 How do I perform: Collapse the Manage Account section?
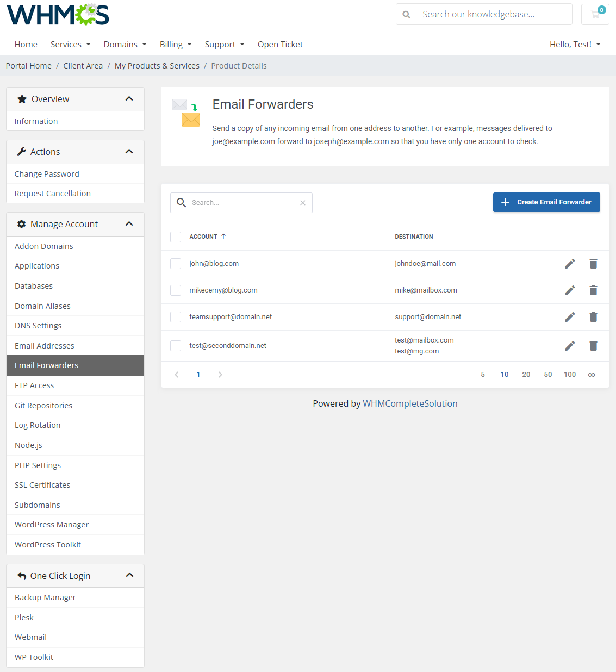[129, 223]
